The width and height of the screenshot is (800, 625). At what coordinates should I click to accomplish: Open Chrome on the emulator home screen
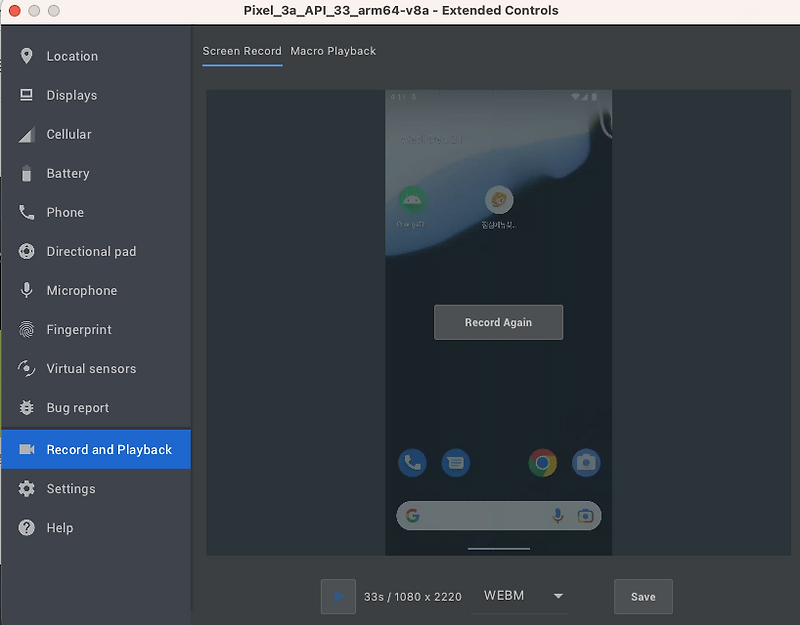(x=542, y=462)
